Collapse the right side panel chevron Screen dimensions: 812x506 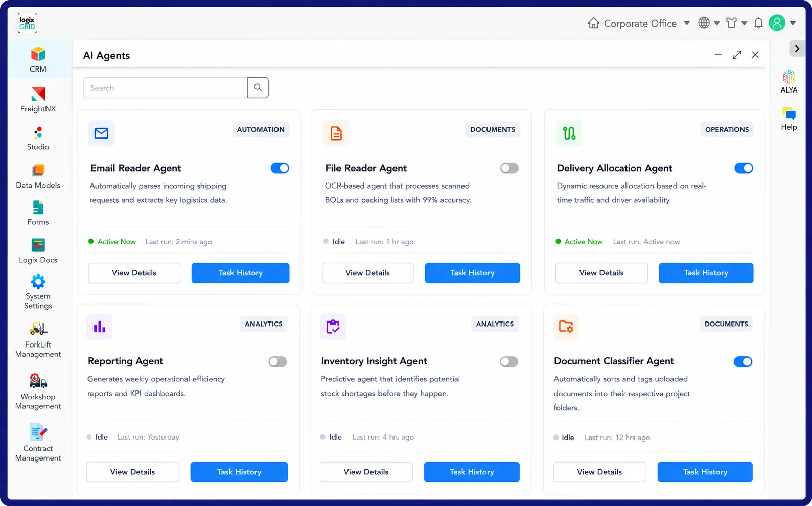tap(797, 49)
